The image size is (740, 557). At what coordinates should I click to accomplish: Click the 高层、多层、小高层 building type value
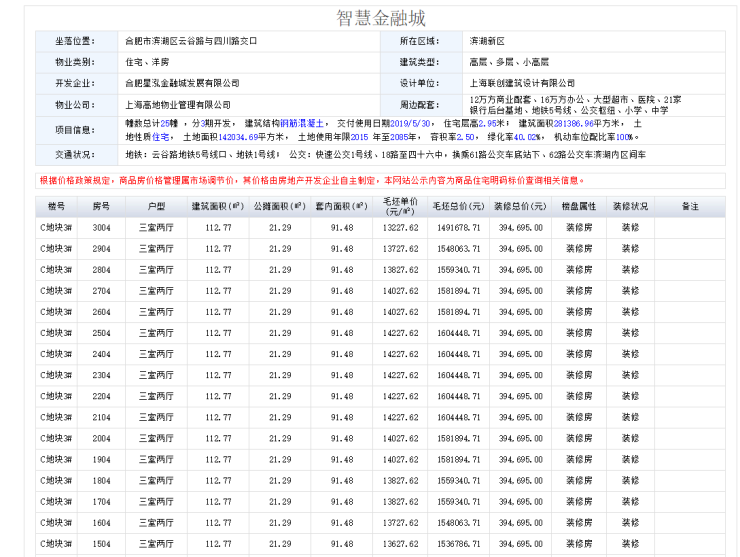click(x=509, y=62)
